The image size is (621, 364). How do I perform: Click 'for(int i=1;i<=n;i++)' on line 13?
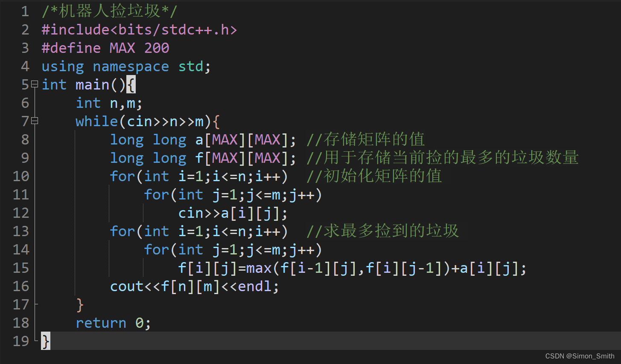click(x=199, y=231)
